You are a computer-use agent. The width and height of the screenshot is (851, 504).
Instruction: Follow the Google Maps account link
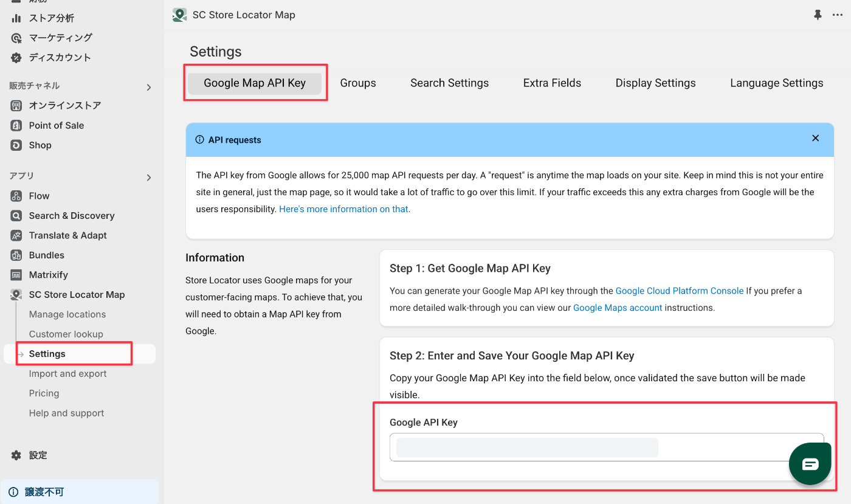tap(618, 308)
